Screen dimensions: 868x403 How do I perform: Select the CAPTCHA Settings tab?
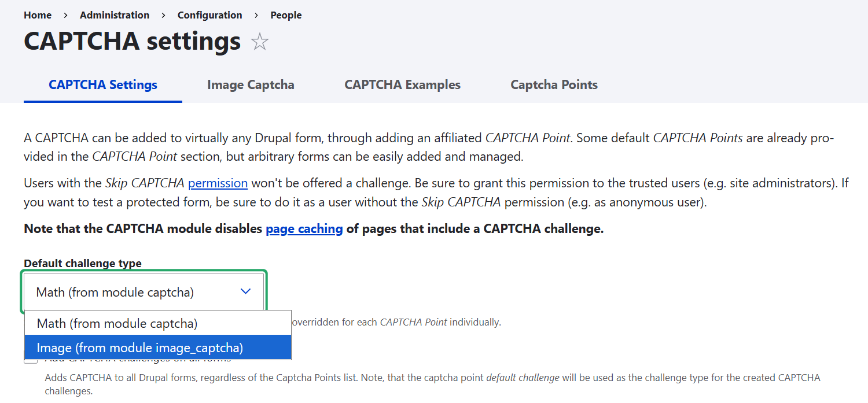click(x=103, y=85)
